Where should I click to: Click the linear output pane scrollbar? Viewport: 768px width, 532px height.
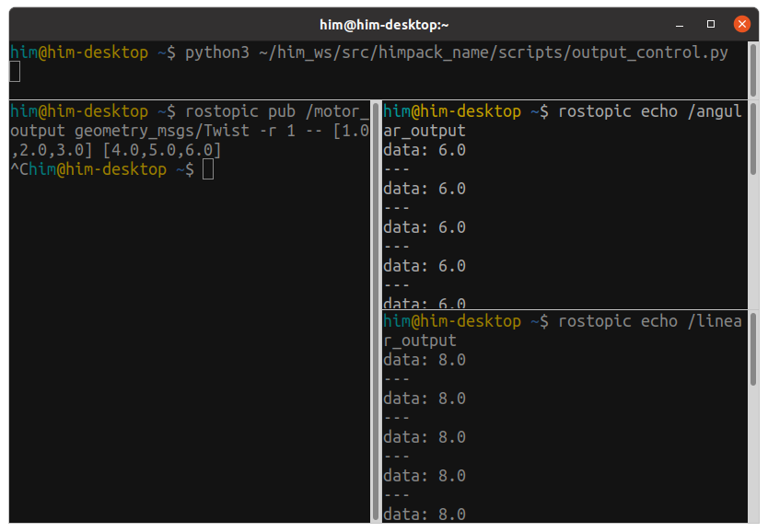click(x=753, y=350)
